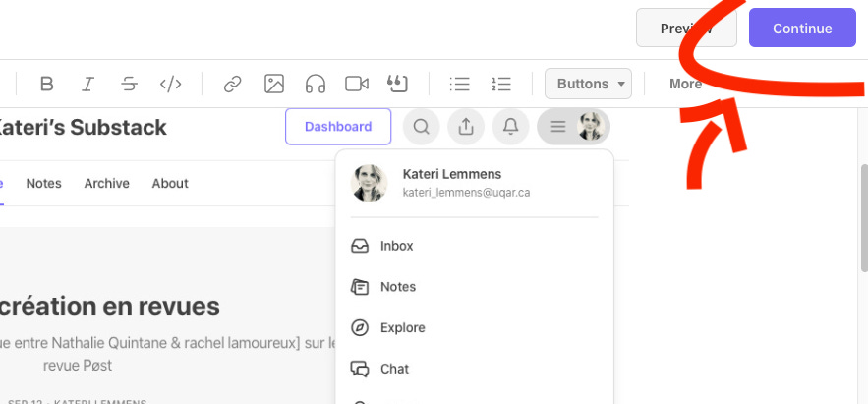Image resolution: width=868 pixels, height=404 pixels.
Task: Switch to the Notes tab of the publication
Action: click(43, 183)
